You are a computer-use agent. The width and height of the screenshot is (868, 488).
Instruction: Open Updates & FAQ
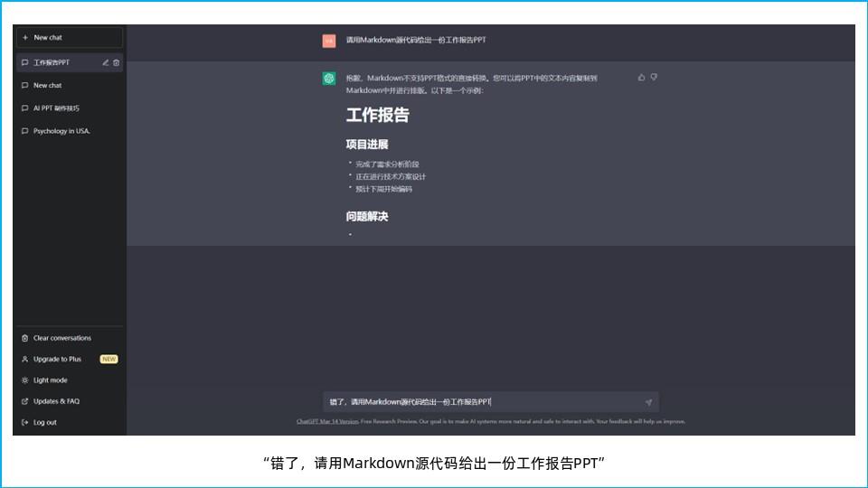pyautogui.click(x=70, y=401)
